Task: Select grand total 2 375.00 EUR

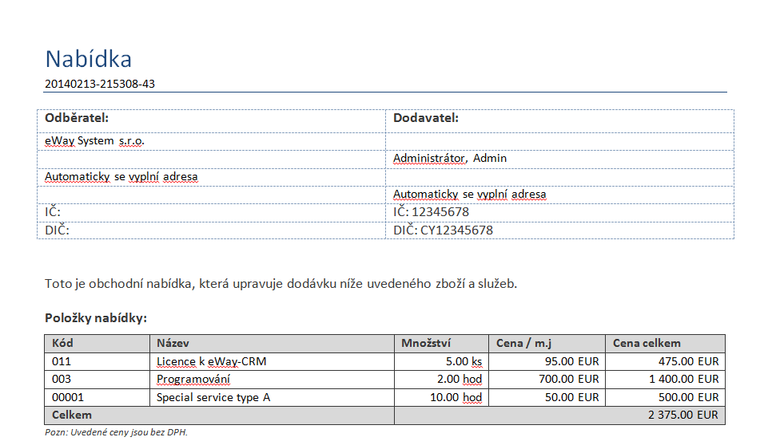Action: pyautogui.click(x=683, y=415)
